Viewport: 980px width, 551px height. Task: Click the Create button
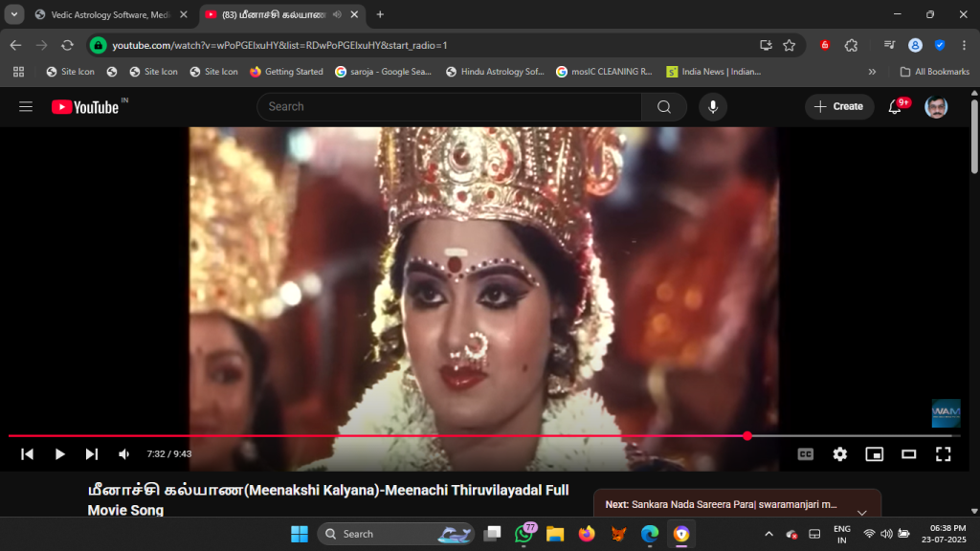838,107
